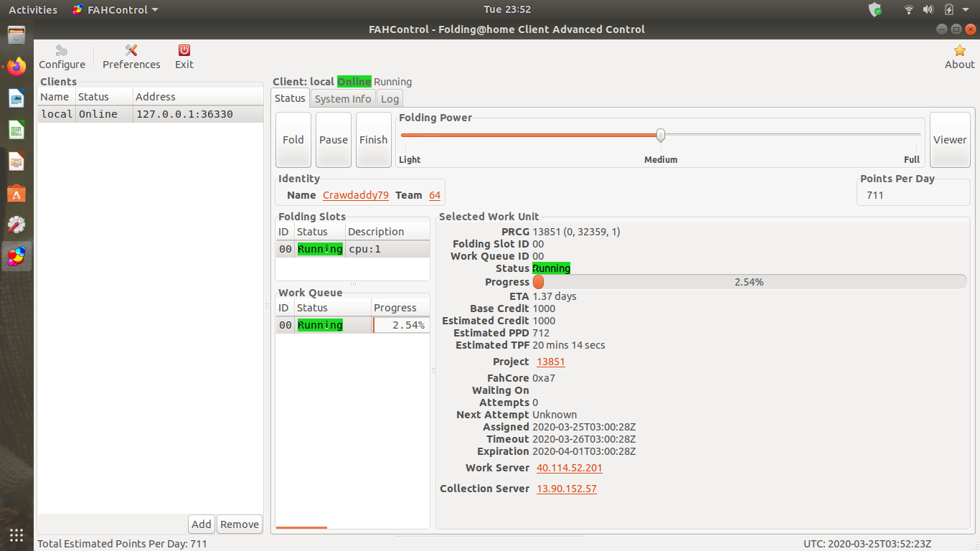The width and height of the screenshot is (980, 551).
Task: Open the Crawdaddy79 name link
Action: pyautogui.click(x=356, y=195)
